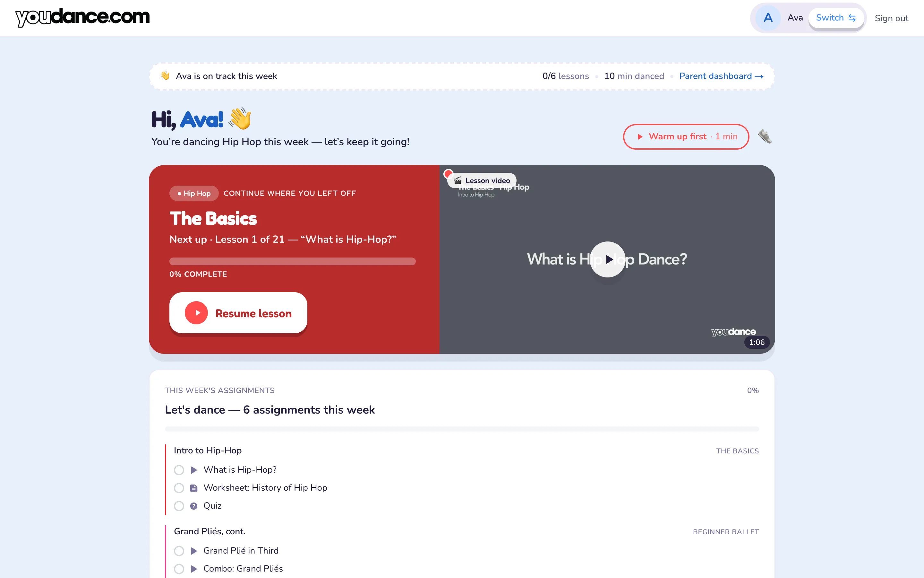Click the Lesson video badge

[482, 180]
